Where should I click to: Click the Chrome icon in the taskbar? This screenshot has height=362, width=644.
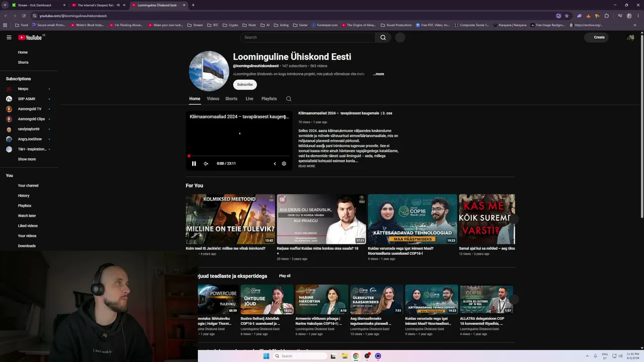click(x=356, y=356)
